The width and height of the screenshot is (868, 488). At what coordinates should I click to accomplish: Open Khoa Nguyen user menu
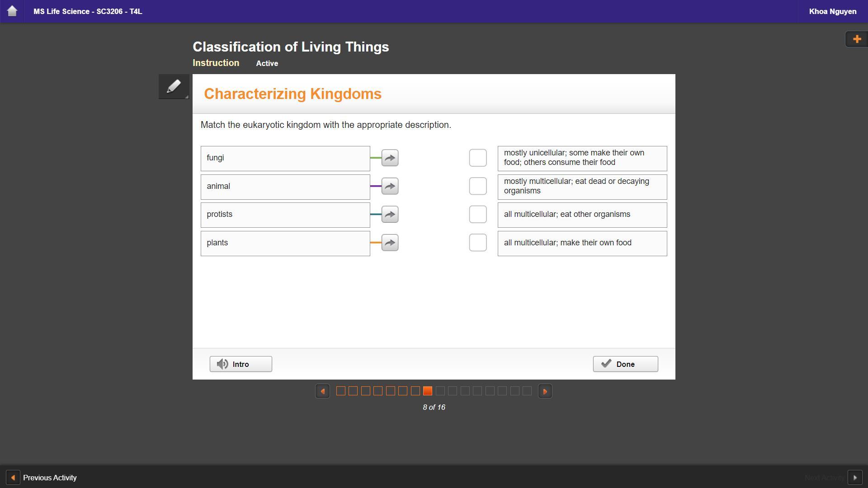point(832,12)
